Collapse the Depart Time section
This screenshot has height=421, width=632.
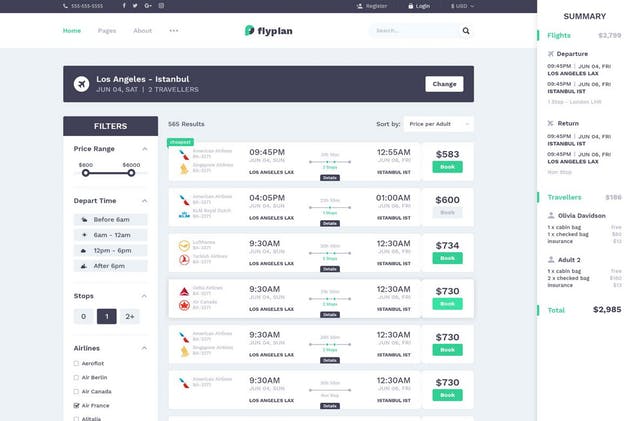click(144, 201)
